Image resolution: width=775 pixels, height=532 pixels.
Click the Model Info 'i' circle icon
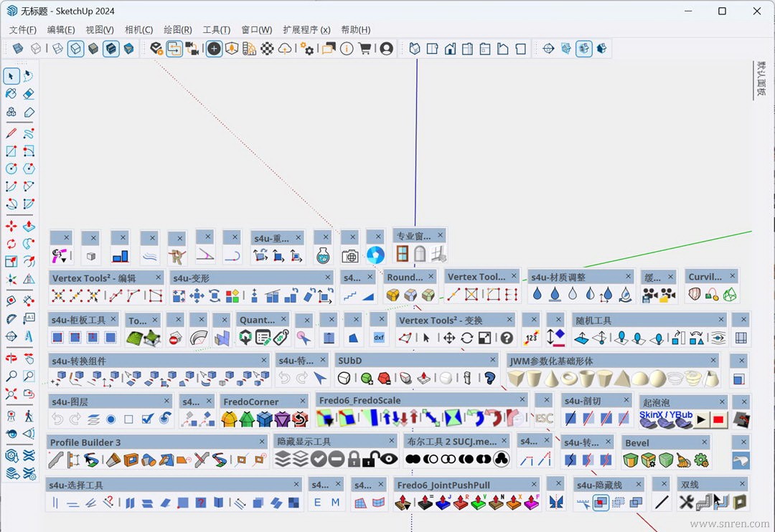(347, 49)
